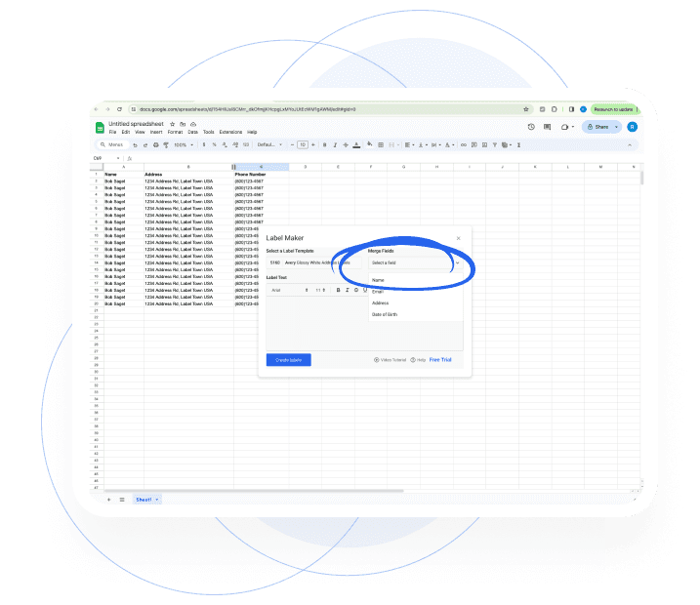The width and height of the screenshot is (700, 605).
Task: Click the Share button
Action: pyautogui.click(x=597, y=127)
